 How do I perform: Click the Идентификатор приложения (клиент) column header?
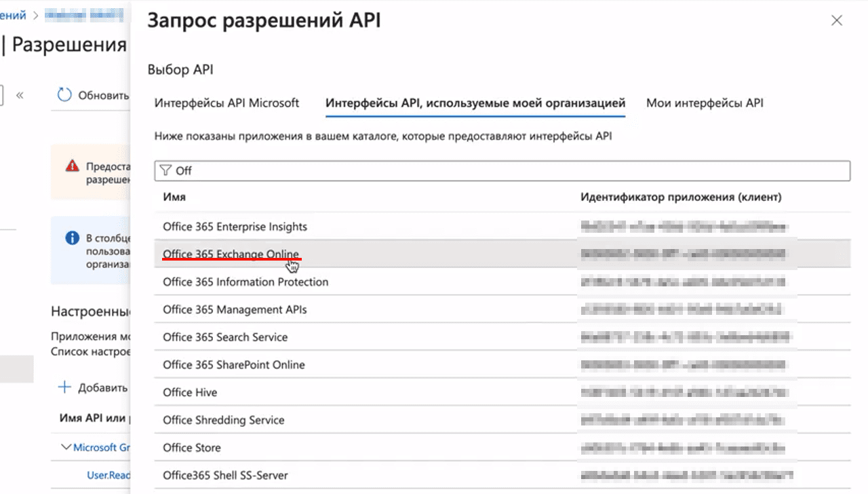pos(681,197)
